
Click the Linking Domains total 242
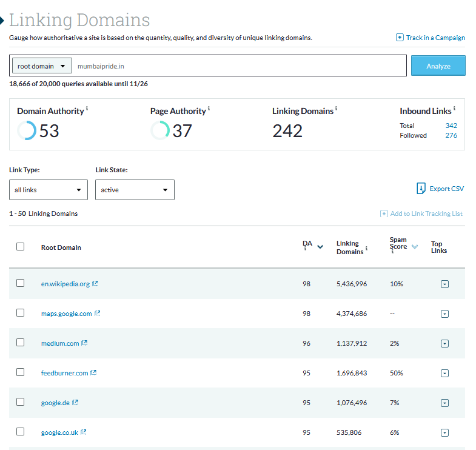click(x=287, y=131)
